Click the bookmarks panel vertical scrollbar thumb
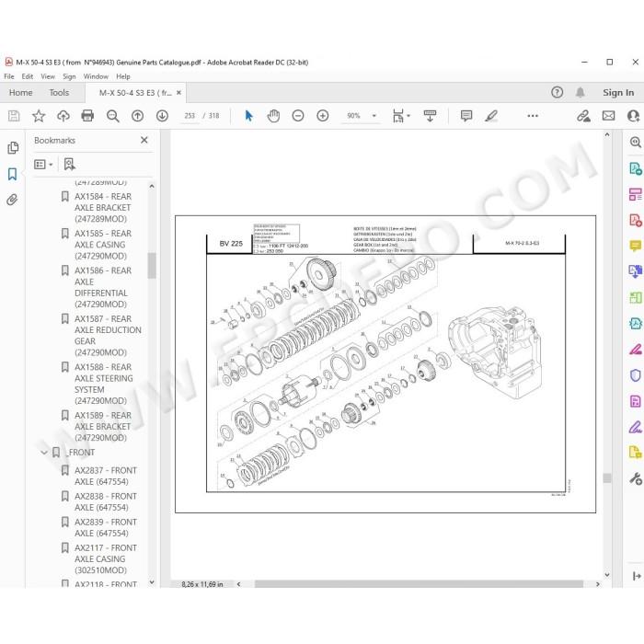Image resolution: width=644 pixels, height=644 pixels. (x=152, y=265)
